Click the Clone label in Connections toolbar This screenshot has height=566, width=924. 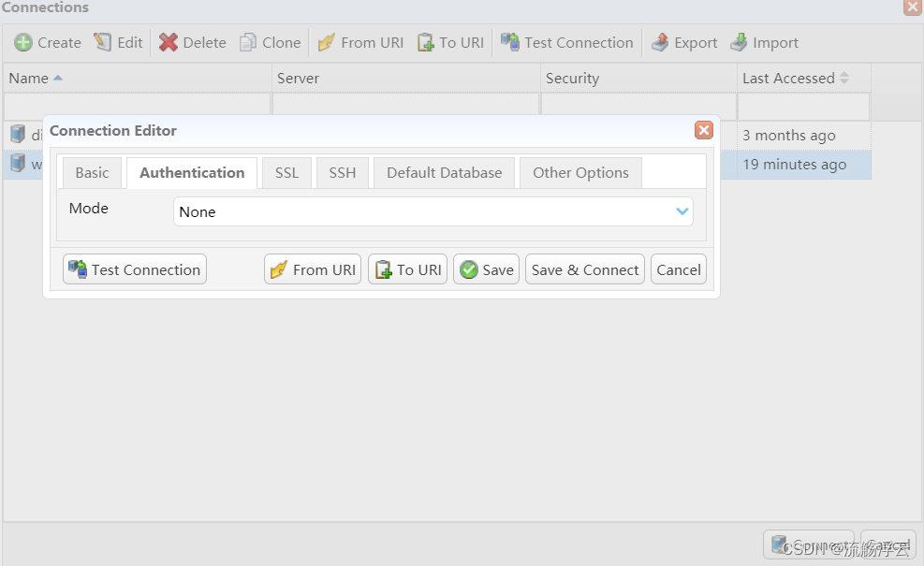282,42
